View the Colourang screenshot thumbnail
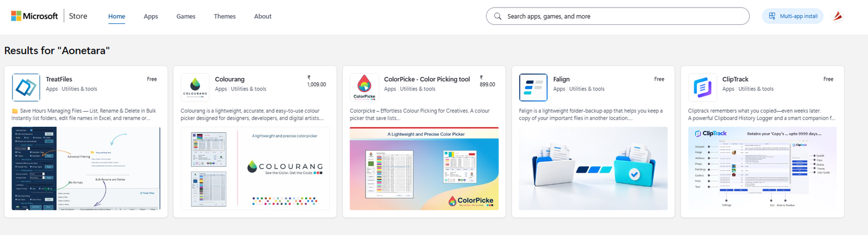Image resolution: width=868 pixels, height=235 pixels. tap(255, 168)
